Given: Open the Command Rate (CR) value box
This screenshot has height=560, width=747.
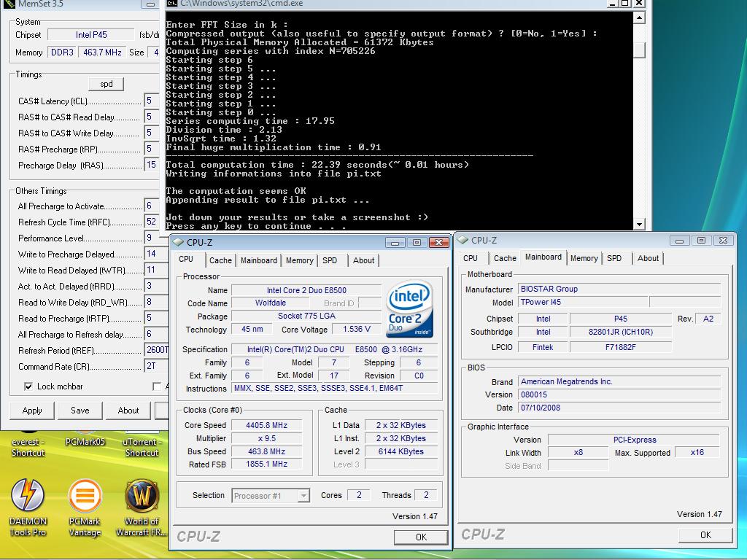Looking at the screenshot, I should tap(155, 366).
